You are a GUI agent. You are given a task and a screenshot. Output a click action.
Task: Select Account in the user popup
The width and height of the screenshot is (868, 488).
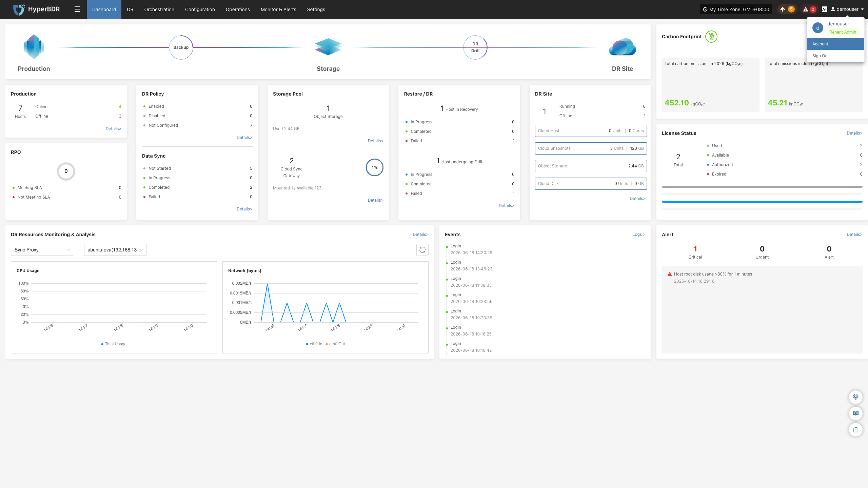pos(835,44)
